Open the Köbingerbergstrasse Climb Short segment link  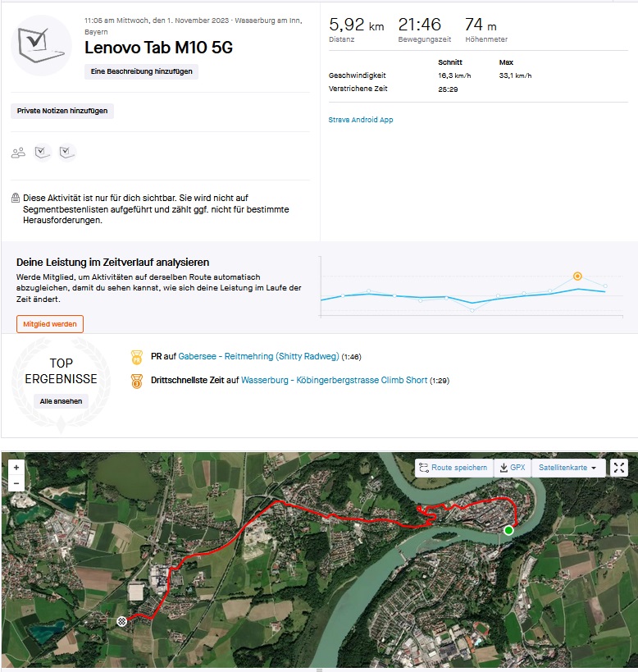pos(334,381)
